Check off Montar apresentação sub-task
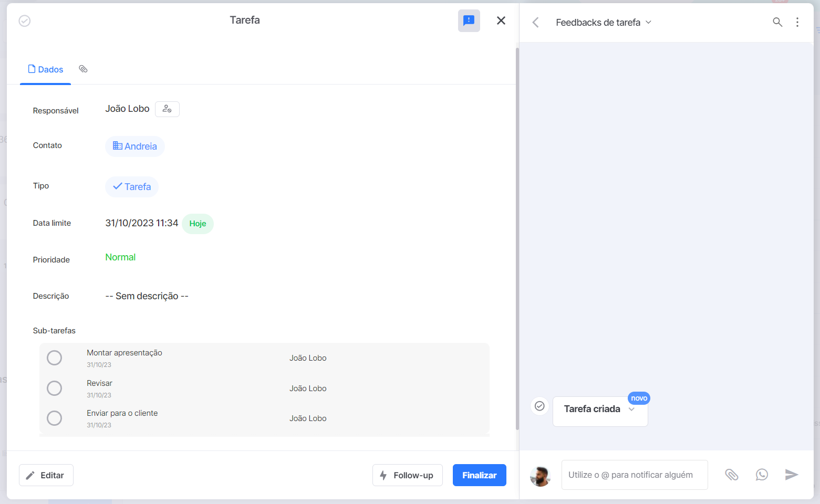 (x=55, y=358)
